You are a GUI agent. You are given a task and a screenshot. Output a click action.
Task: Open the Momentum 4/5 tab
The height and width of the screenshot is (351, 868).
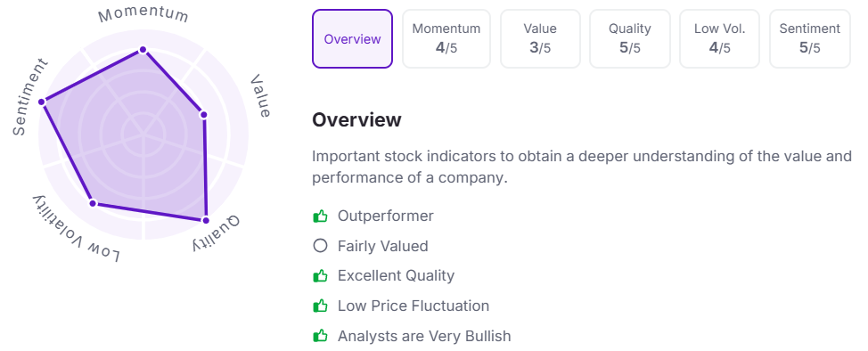click(446, 39)
